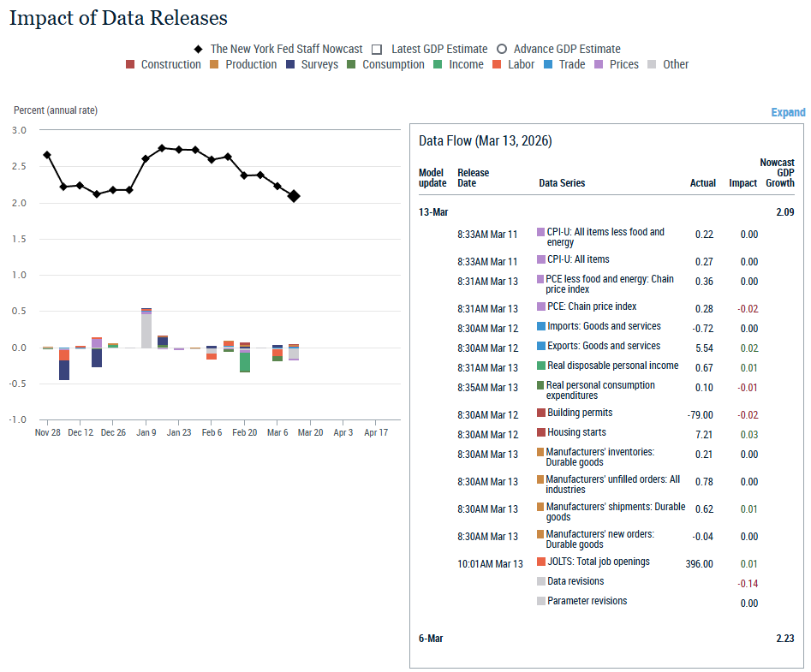Screen dimensions: 811x672
Task: Click the Income legend green icon
Action: pyautogui.click(x=438, y=65)
